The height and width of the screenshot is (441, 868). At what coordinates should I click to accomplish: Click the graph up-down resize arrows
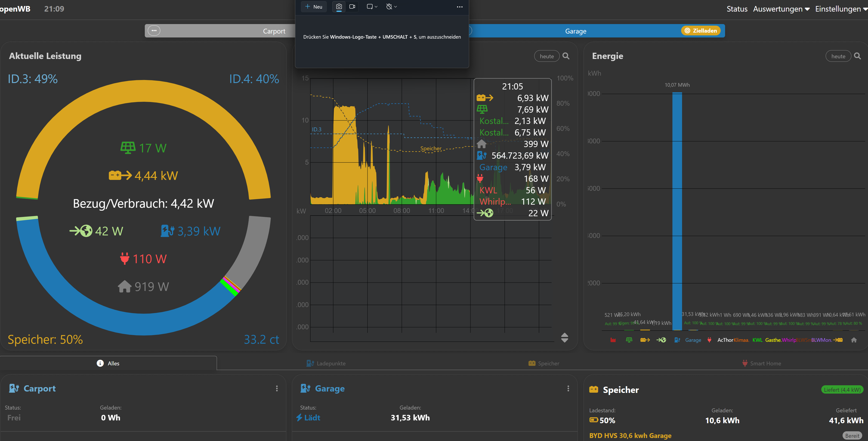[x=564, y=338]
